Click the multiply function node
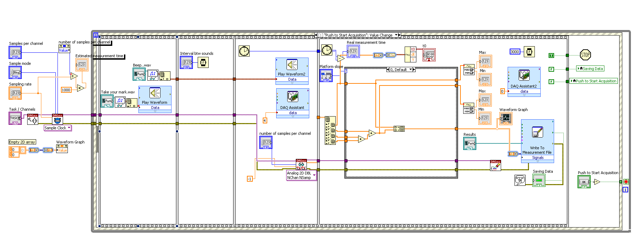Viewport: 644px width, 252px height. [x=81, y=88]
